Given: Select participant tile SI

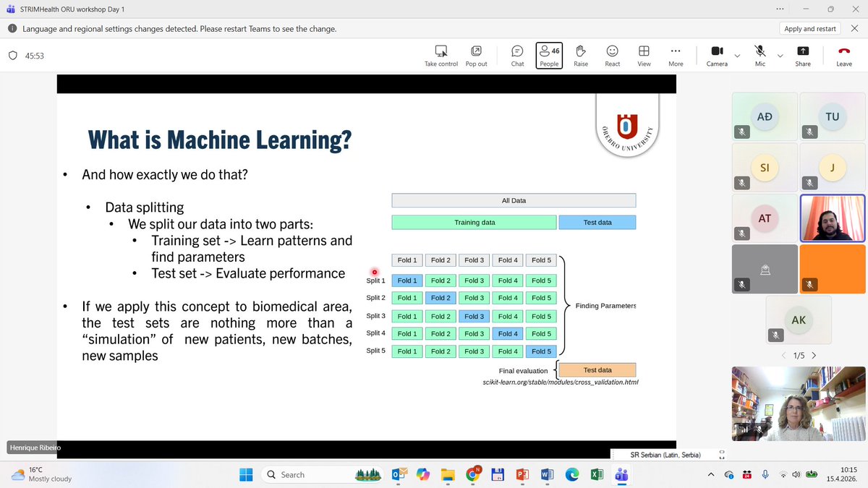Looking at the screenshot, I should (x=765, y=167).
